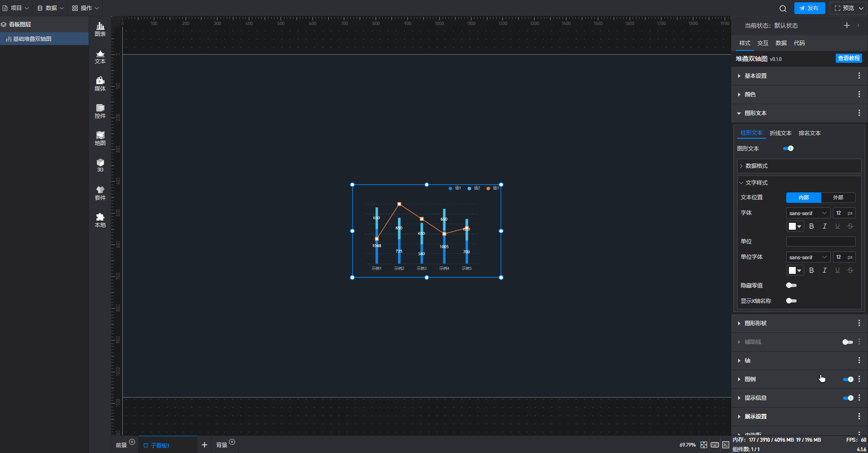Click the Italic icon for 单位字体
The image size is (868, 453).
coord(824,270)
